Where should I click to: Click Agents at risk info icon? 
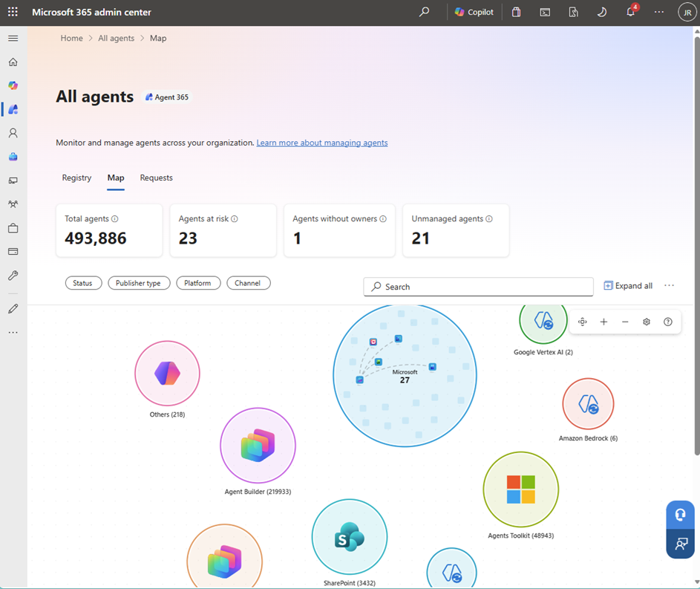235,219
